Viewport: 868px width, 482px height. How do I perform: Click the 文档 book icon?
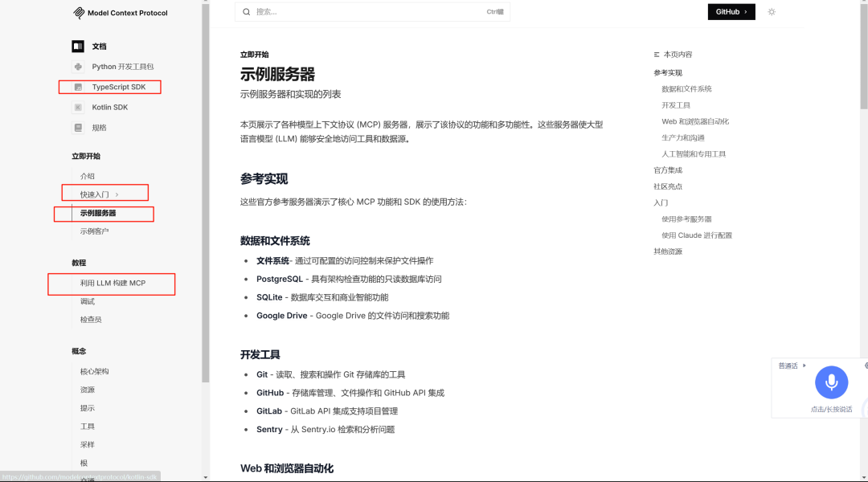[x=78, y=47]
